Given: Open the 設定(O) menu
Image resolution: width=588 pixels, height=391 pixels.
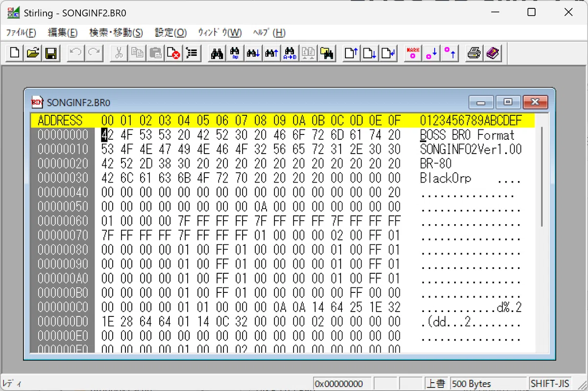Looking at the screenshot, I should [x=171, y=33].
